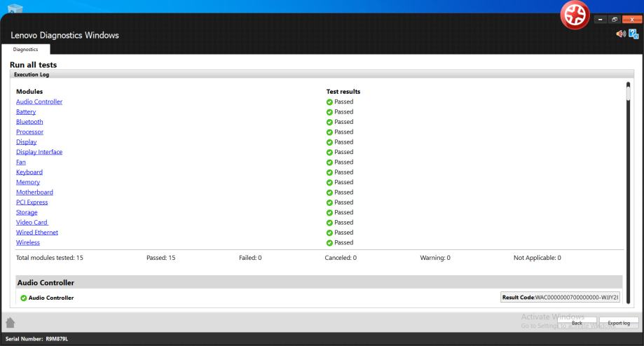Click the passed icon in Processor row
The image size is (644, 346).
point(329,132)
